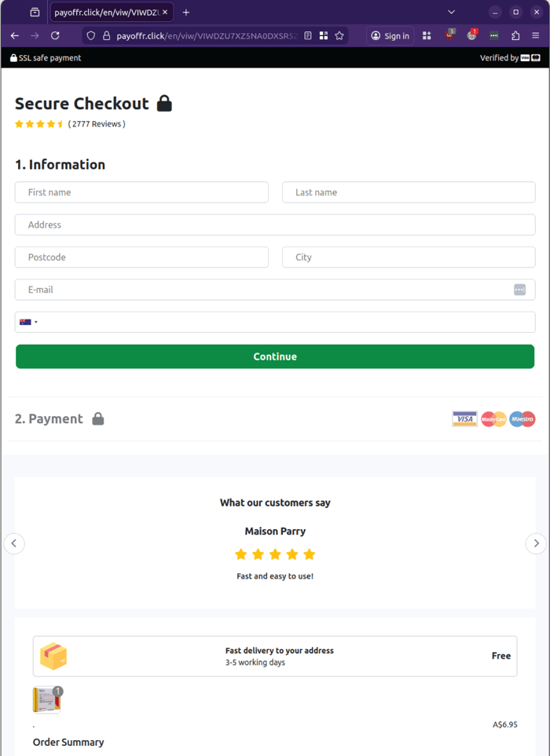
Task: Reload the current page
Action: coord(55,35)
